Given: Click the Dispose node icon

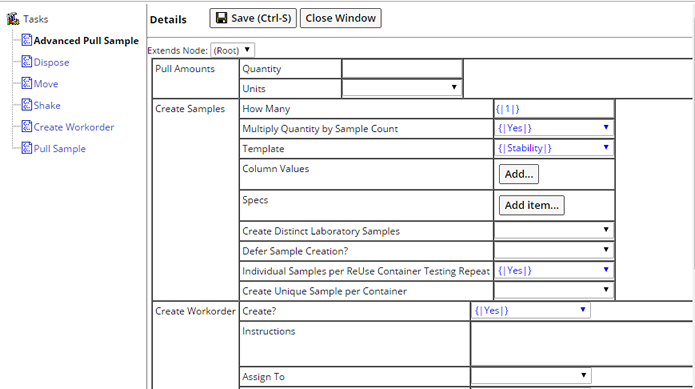Looking at the screenshot, I should (x=27, y=62).
